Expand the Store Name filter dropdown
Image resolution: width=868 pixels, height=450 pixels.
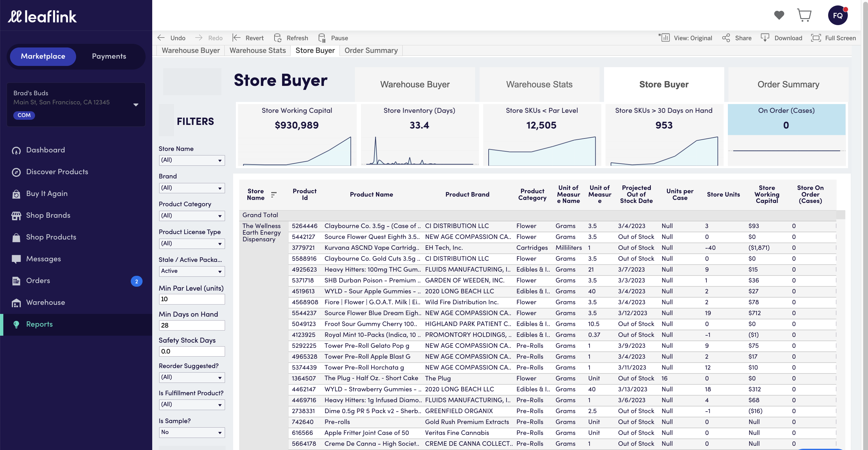191,160
